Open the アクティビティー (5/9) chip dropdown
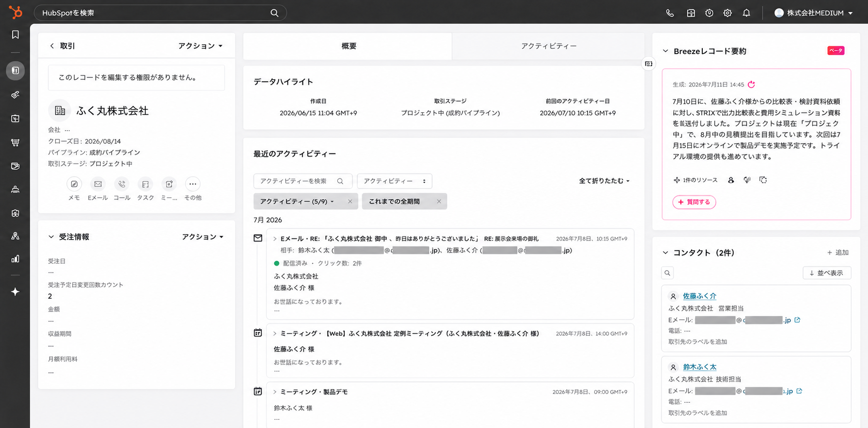 tap(297, 202)
